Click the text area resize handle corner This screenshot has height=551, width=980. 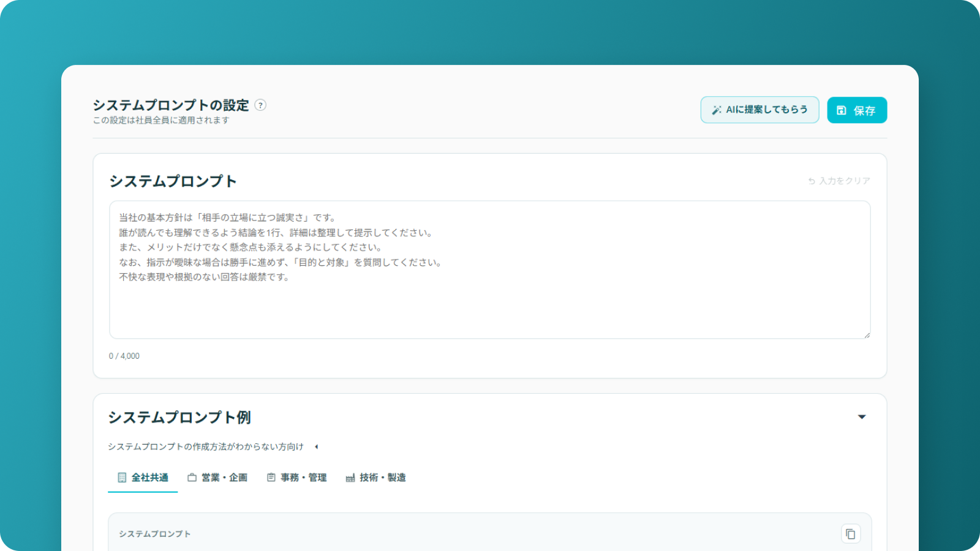click(867, 335)
